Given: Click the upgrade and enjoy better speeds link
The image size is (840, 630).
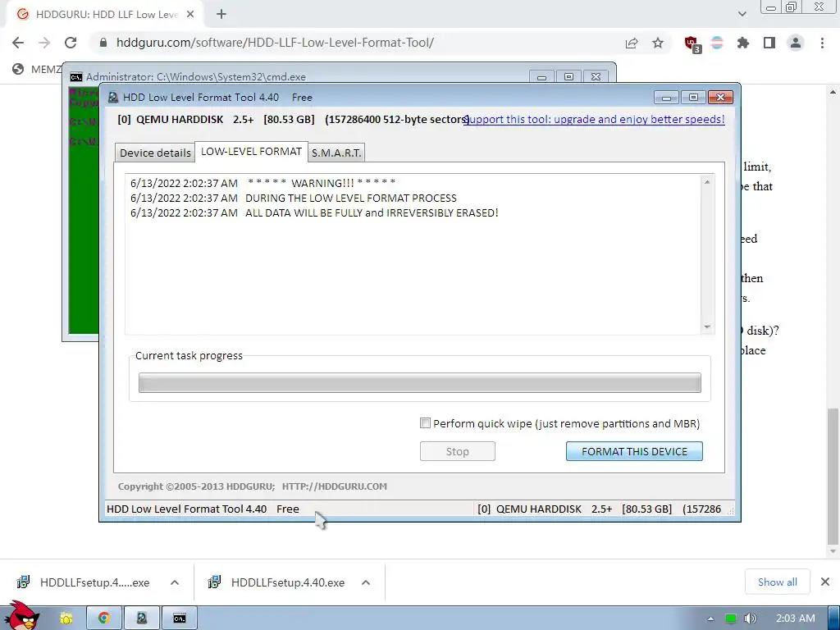Looking at the screenshot, I should (594, 119).
